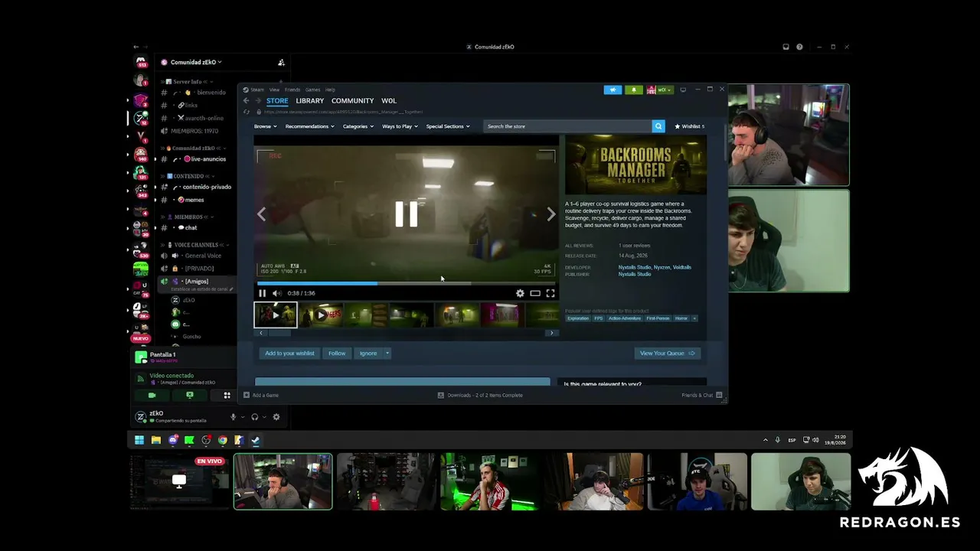
Task: Open Steam announcements megaphone button
Action: click(612, 90)
